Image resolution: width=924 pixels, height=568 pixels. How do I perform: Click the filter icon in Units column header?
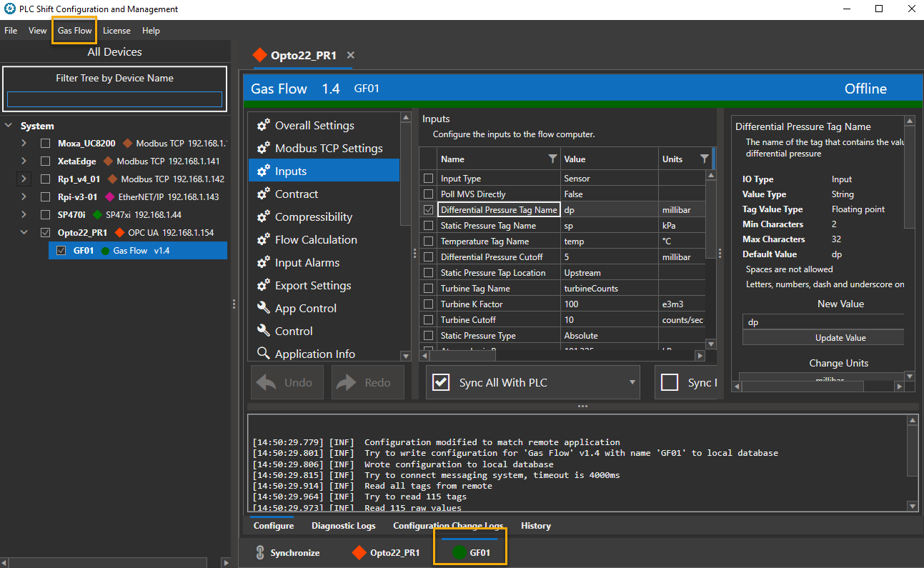(704, 159)
